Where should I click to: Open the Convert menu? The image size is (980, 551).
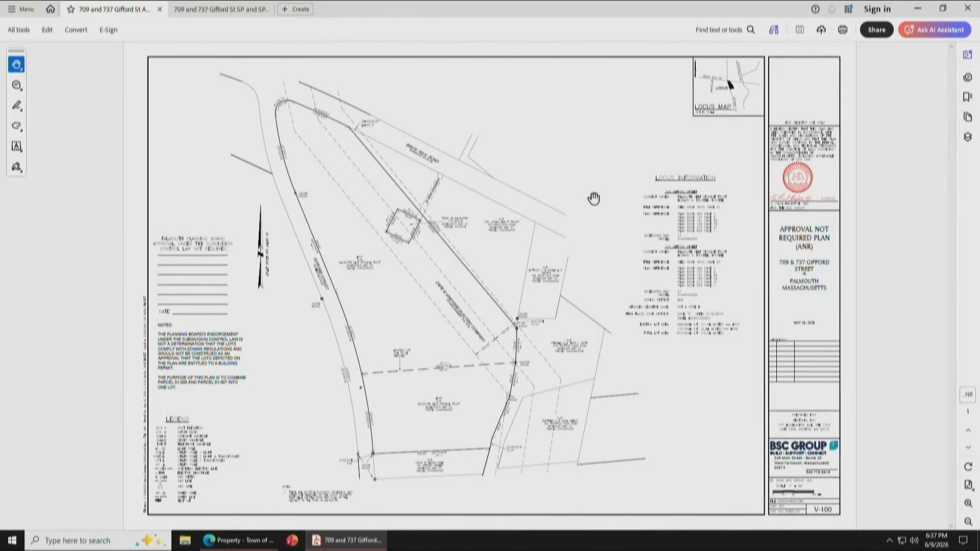tap(76, 30)
